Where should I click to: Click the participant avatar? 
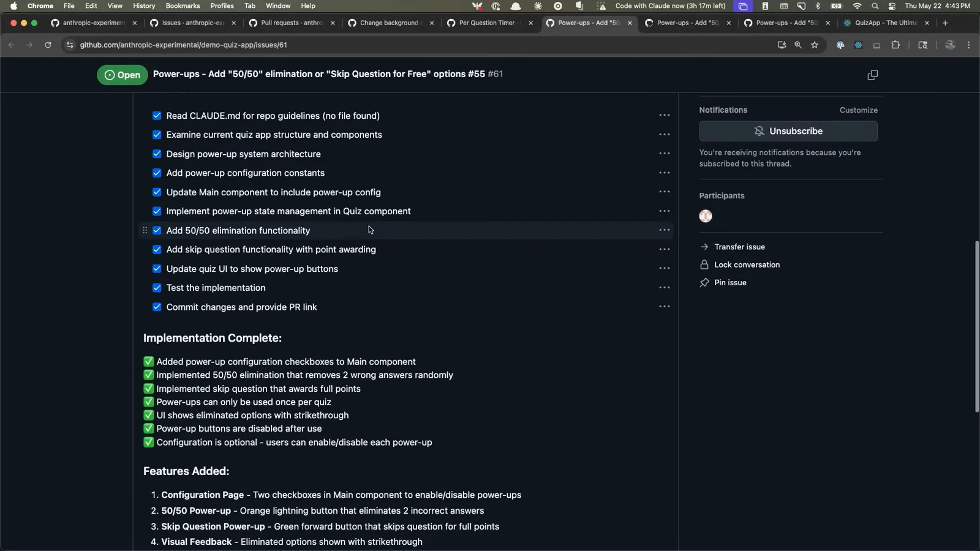[x=706, y=216]
